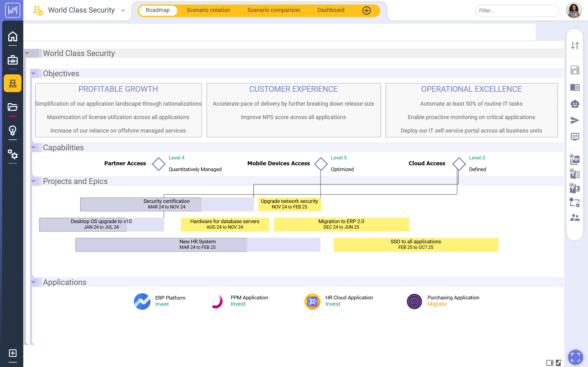
Task: Switch to the Scenario comparison tab
Action: [274, 10]
